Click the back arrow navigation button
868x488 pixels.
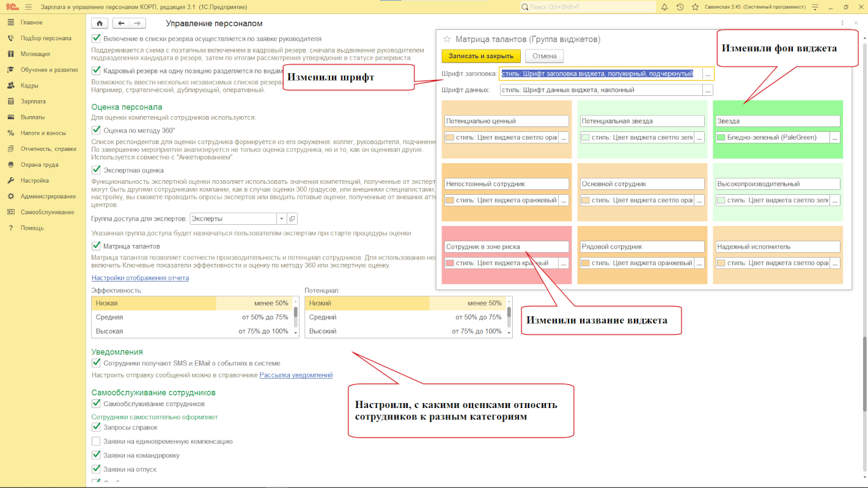(122, 23)
